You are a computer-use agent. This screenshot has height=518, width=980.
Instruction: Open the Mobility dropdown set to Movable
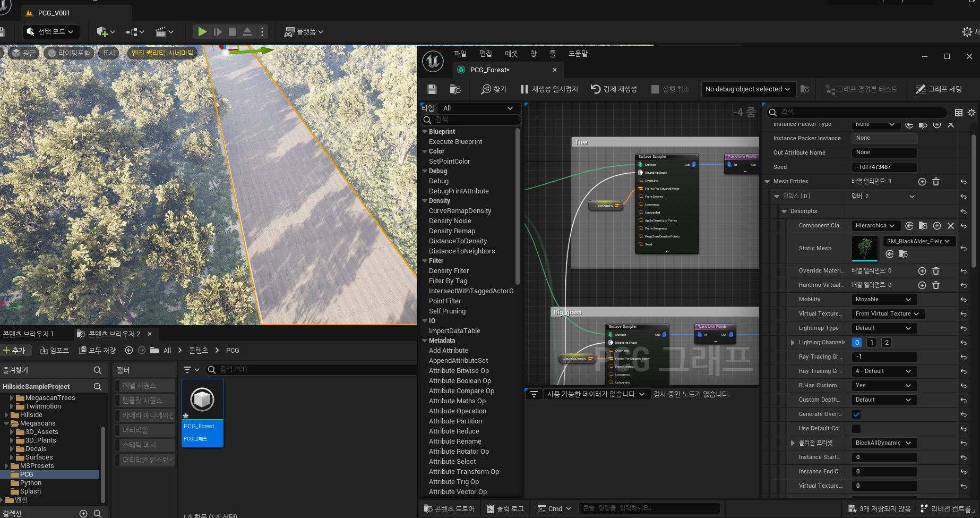pos(884,300)
